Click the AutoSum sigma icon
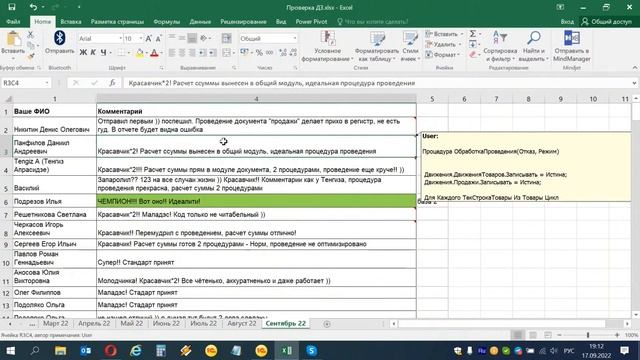Screen dimensions: 640x360 473,34
